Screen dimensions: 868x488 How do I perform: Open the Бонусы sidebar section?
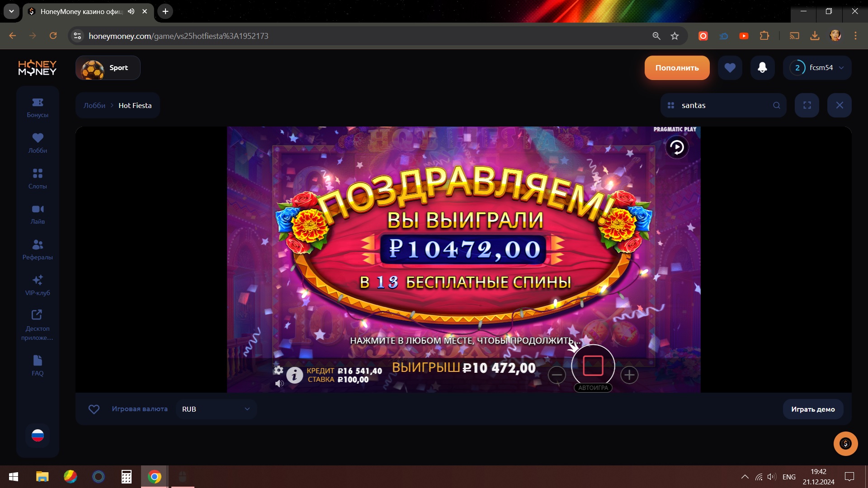click(x=38, y=108)
